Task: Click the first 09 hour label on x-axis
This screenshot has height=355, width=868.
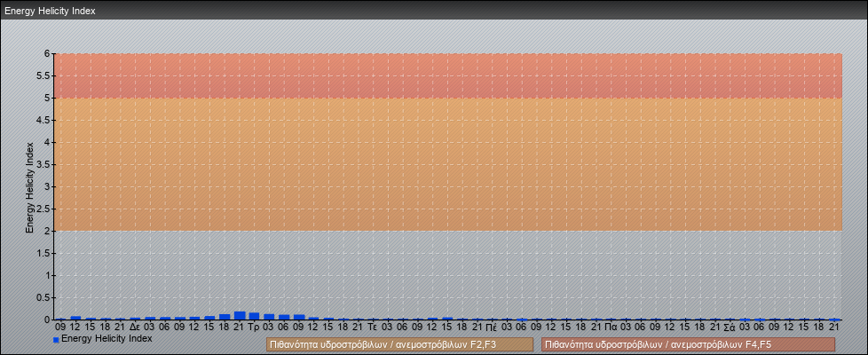Action: click(x=60, y=327)
